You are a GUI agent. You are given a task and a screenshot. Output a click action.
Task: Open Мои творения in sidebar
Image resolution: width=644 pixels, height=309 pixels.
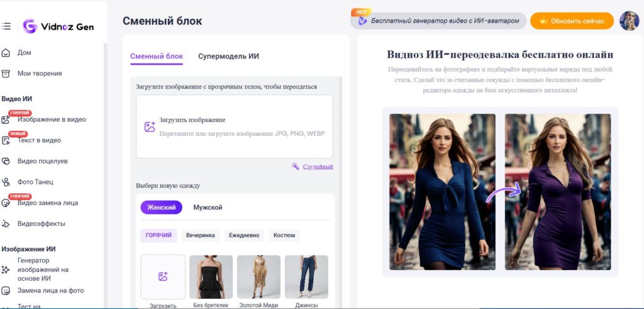pyautogui.click(x=39, y=74)
